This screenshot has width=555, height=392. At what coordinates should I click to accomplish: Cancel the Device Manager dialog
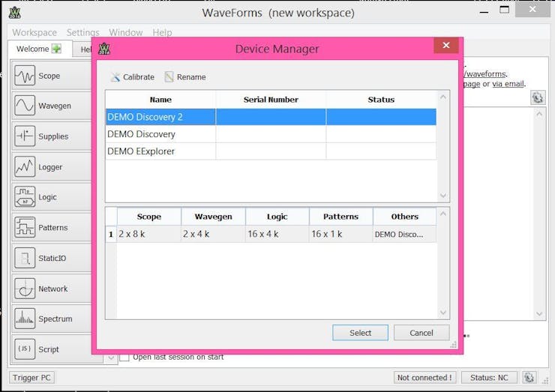pyautogui.click(x=421, y=333)
